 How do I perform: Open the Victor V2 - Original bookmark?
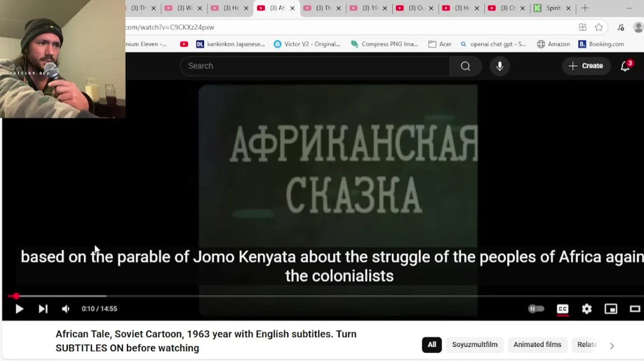307,44
